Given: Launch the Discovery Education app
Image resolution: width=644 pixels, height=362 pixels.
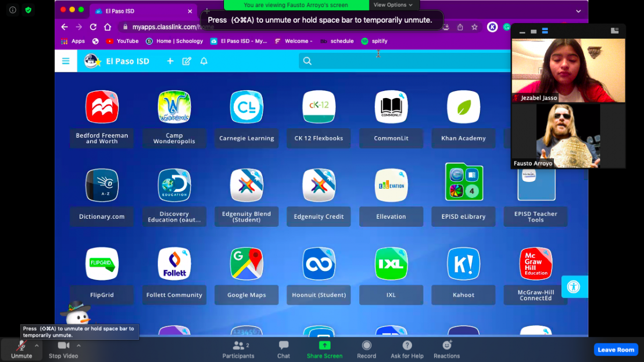Looking at the screenshot, I should (174, 186).
